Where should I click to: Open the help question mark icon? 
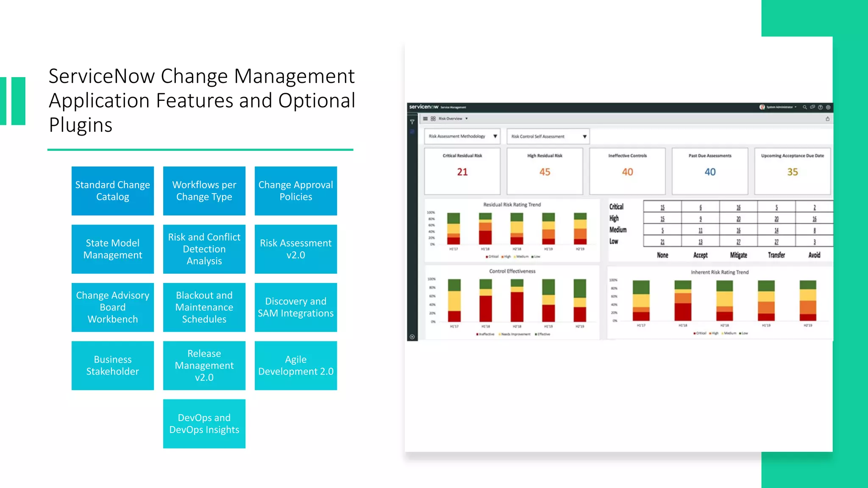click(x=821, y=107)
